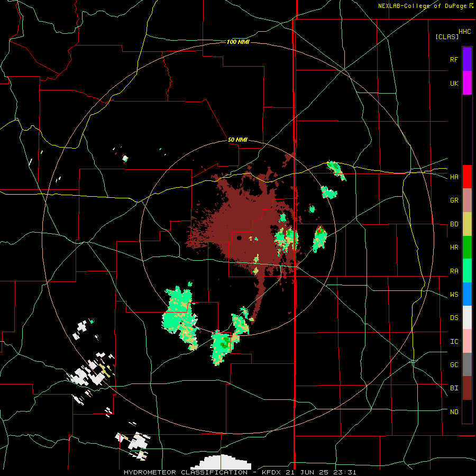Click the IC legend label

(x=454, y=341)
